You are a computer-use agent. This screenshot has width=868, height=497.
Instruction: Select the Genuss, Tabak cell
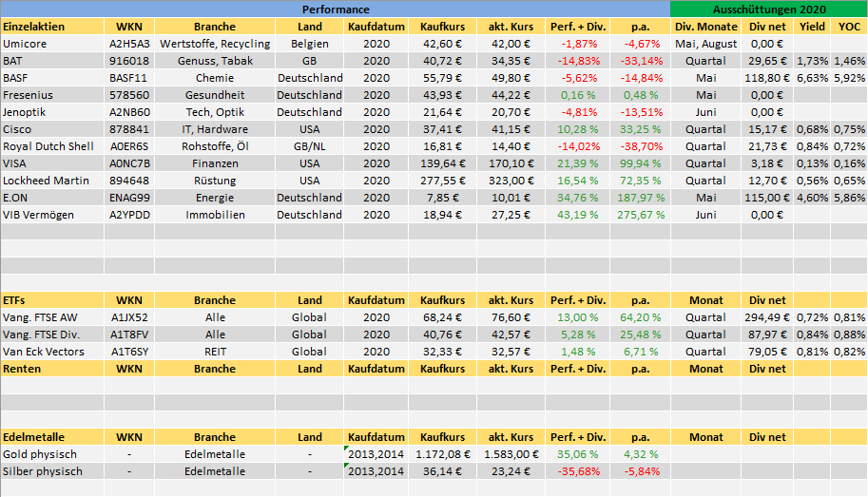(x=215, y=61)
